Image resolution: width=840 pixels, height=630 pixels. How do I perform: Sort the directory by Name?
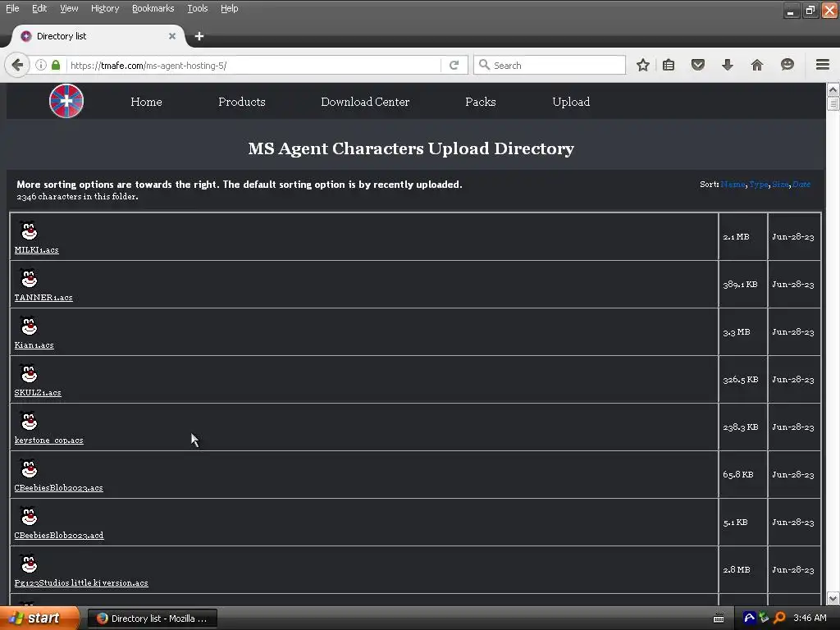(733, 185)
